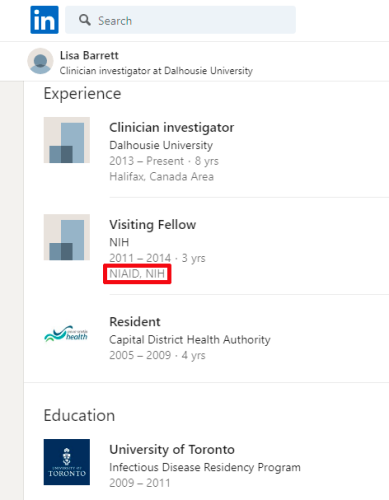Click the University of Toronto crest logo
Image resolution: width=389 pixels, height=500 pixels.
pos(67,462)
